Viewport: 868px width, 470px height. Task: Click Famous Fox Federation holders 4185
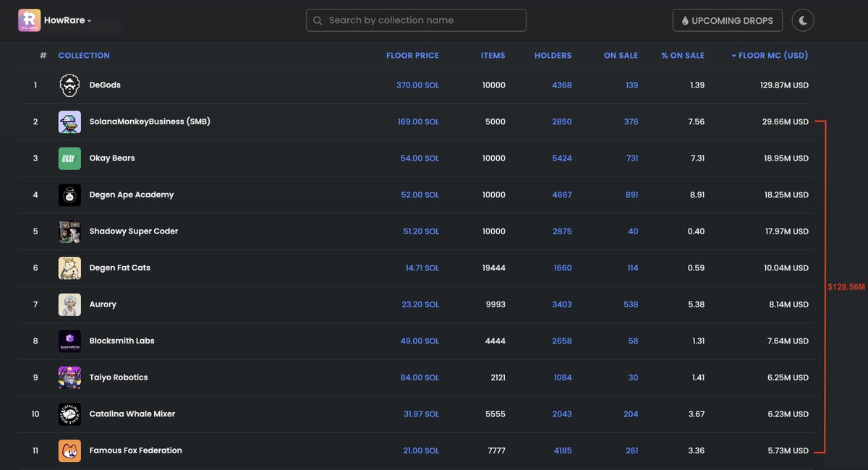click(561, 450)
